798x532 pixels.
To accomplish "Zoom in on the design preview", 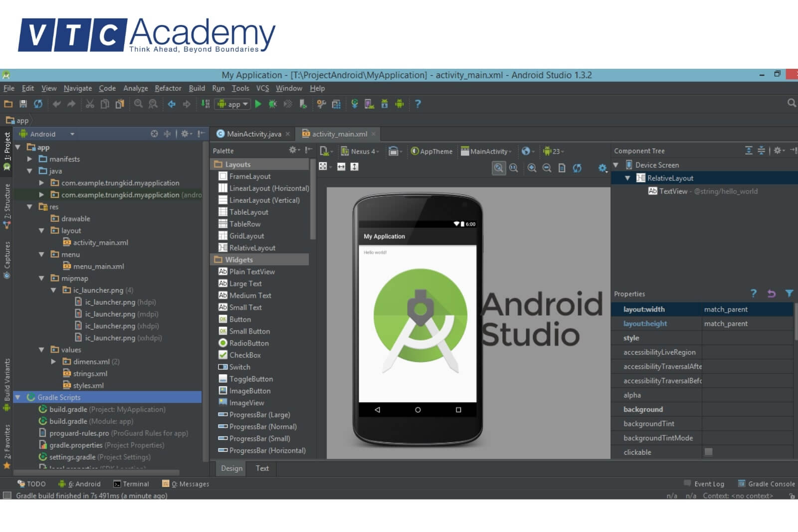I will click(532, 168).
